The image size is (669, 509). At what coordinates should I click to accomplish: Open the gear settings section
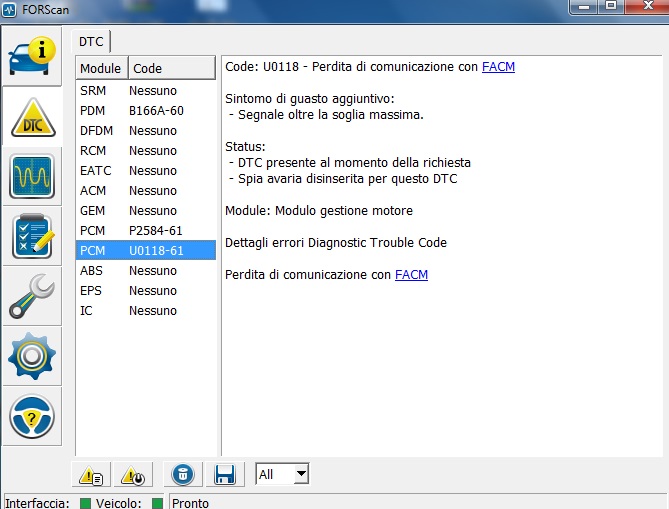coord(32,356)
